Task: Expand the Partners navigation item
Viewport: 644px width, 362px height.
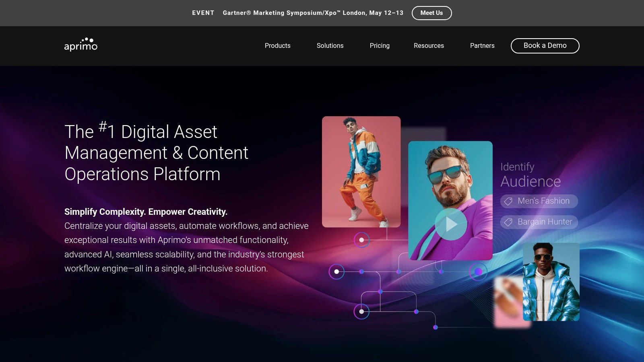Action: coord(482,46)
